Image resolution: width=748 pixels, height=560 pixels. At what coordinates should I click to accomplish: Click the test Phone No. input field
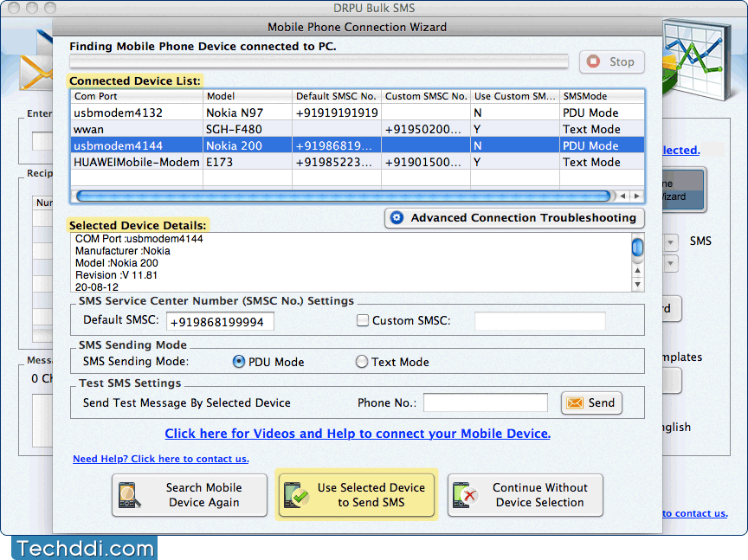(486, 402)
